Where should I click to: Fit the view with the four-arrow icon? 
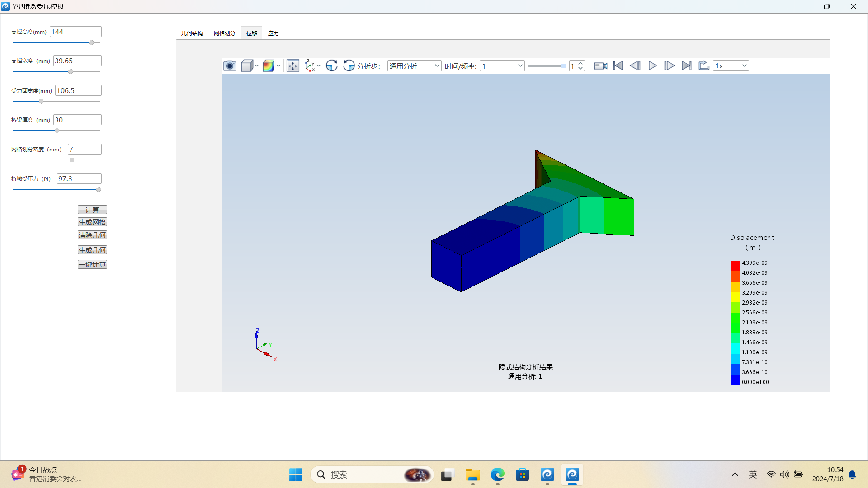[293, 66]
